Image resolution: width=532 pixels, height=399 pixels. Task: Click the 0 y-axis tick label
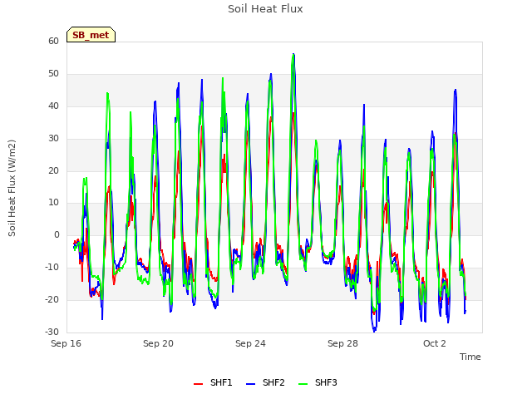pyautogui.click(x=57, y=234)
